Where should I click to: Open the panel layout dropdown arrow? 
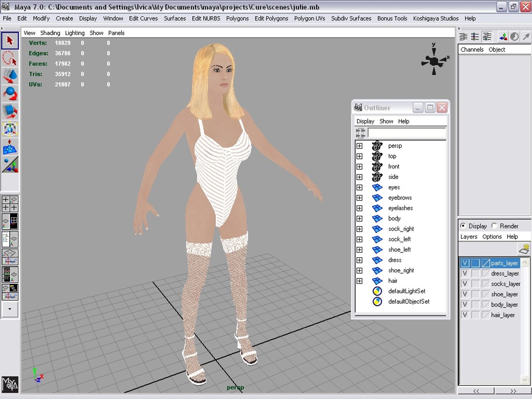[x=10, y=309]
